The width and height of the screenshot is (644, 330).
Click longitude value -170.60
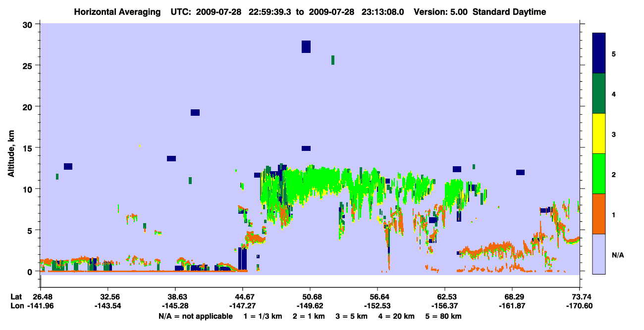(x=580, y=306)
